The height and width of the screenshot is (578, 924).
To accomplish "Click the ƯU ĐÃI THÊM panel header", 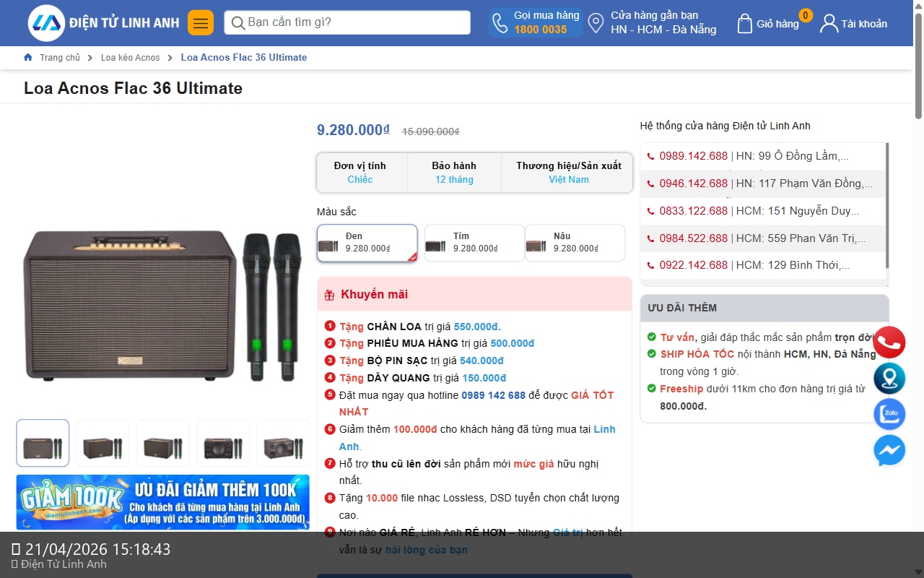I will coord(764,308).
